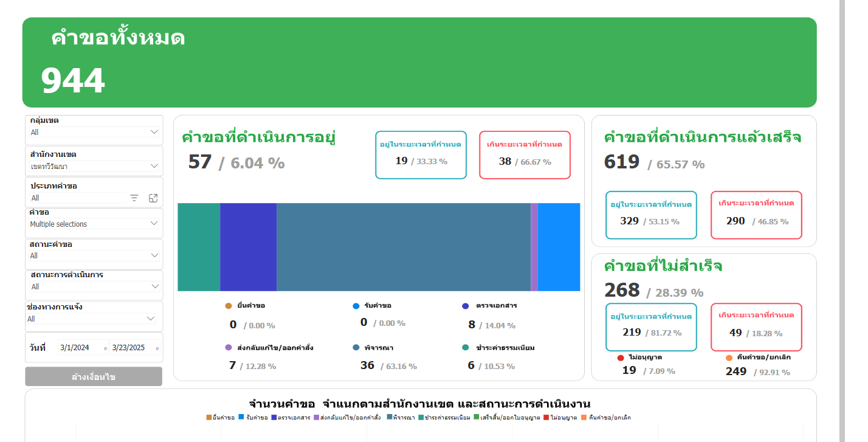Image resolution: width=868 pixels, height=442 pixels.
Task: Click the พิจารณา value 36 / 63.16 %
Action: 388,365
